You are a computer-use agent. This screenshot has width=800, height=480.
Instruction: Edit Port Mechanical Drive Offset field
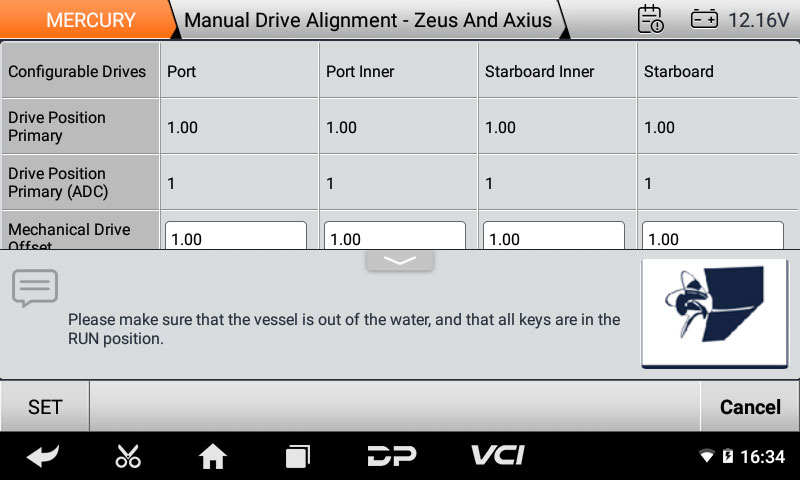tap(236, 237)
